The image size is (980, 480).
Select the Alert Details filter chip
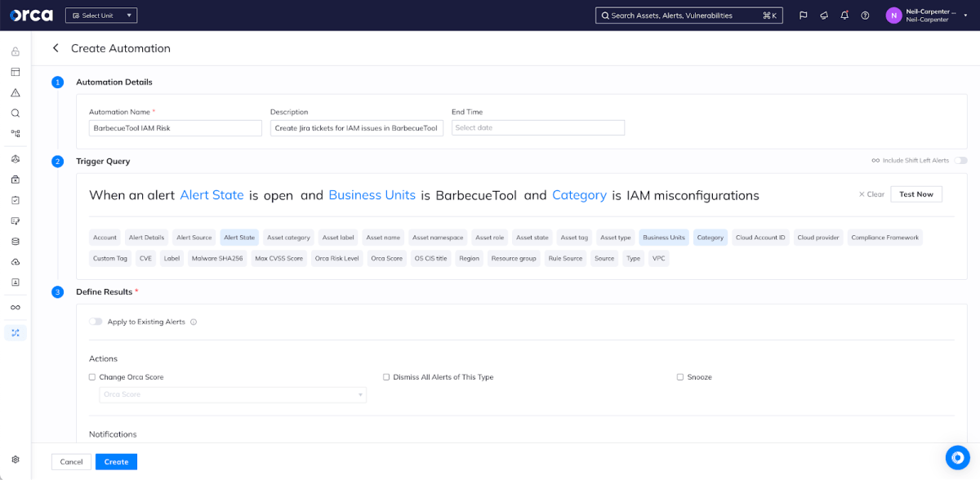coord(146,238)
